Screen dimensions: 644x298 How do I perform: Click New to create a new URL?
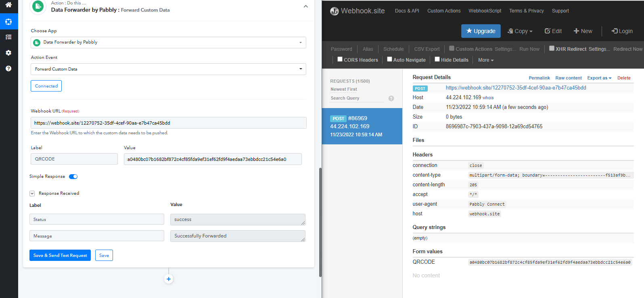click(583, 31)
